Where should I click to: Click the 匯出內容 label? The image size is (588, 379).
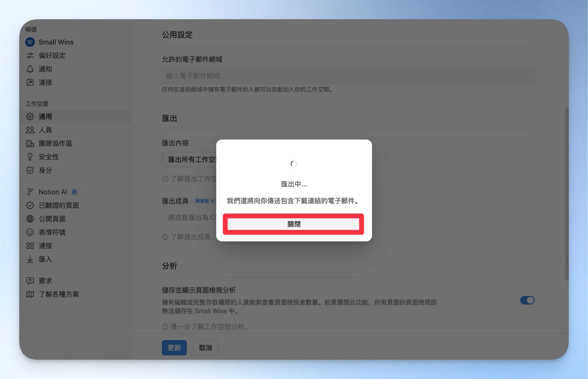pyautogui.click(x=175, y=143)
